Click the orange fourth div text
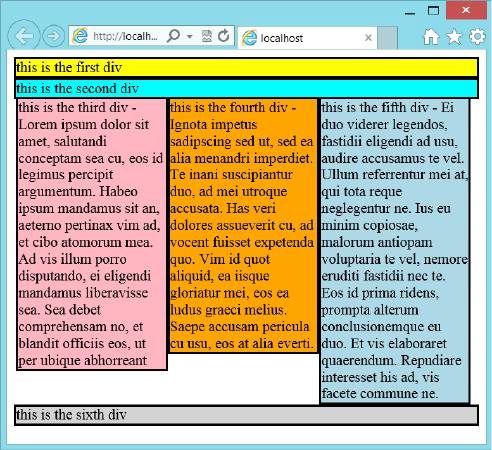The image size is (492, 450). (x=243, y=226)
